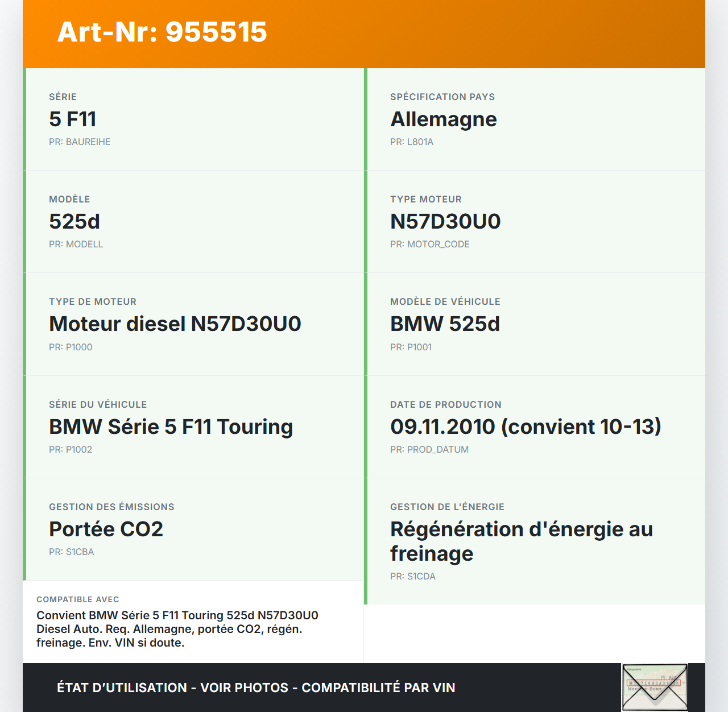Click the PR: MOTOR_CODE label
The image size is (728, 712).
pyautogui.click(x=430, y=245)
